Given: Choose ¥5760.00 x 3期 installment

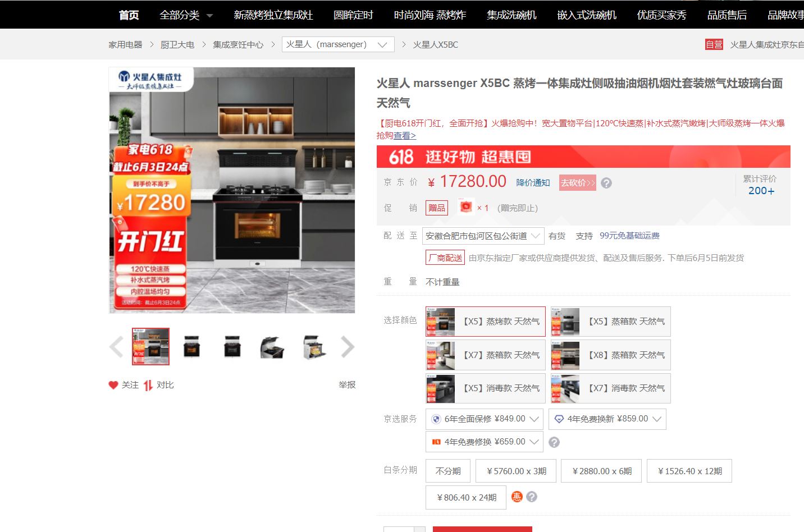Looking at the screenshot, I should tap(516, 471).
